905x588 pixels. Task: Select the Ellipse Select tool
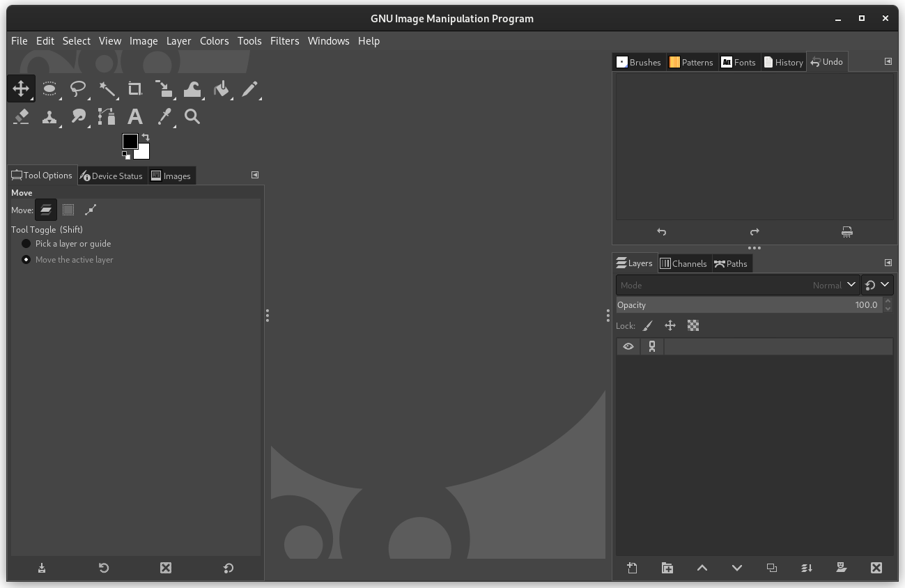coord(49,88)
